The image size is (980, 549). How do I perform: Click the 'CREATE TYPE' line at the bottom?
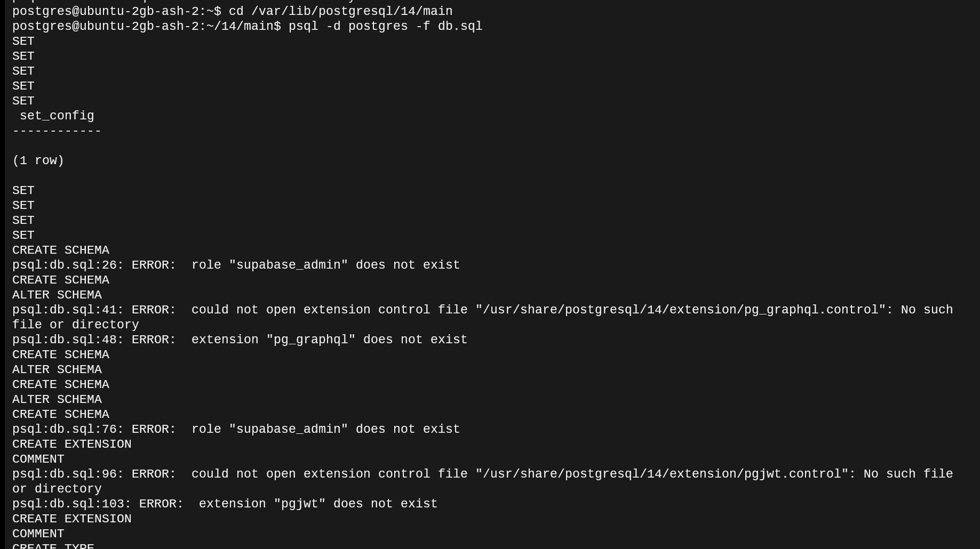tap(53, 546)
